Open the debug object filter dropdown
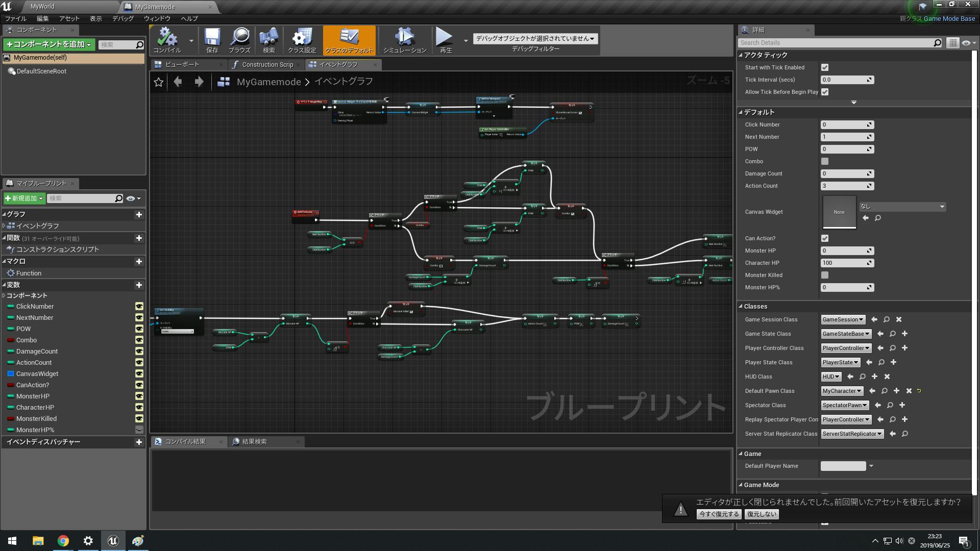This screenshot has width=980, height=551. (535, 39)
